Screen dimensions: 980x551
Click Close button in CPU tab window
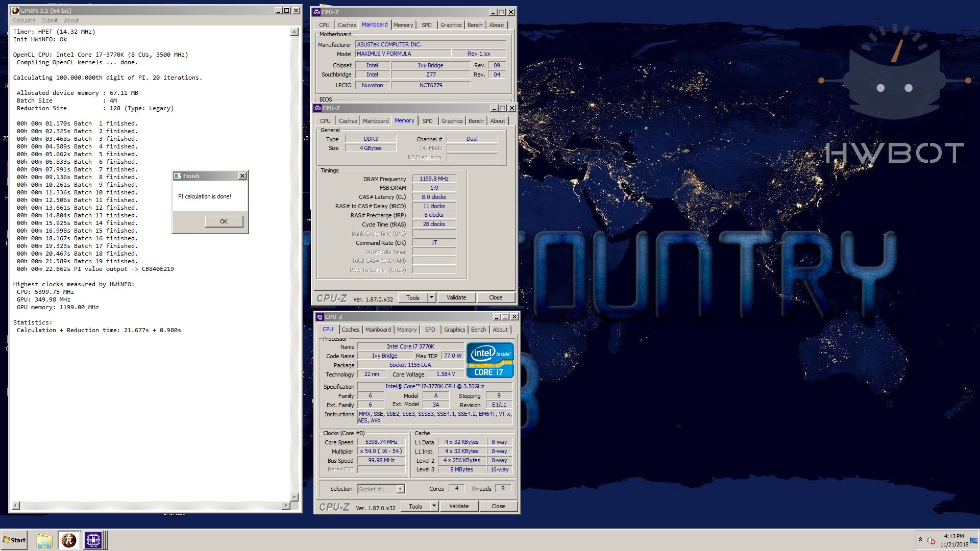point(498,507)
